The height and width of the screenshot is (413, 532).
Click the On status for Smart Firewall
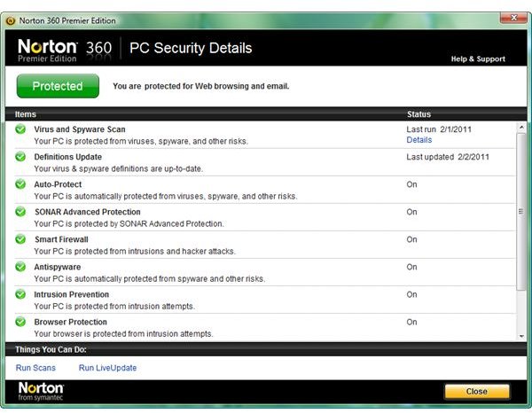point(412,239)
